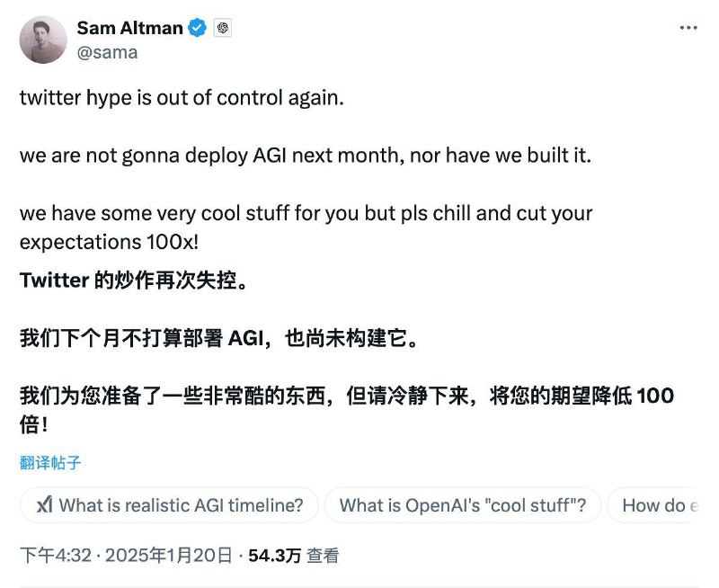Open @sama's profile by clicking the handle
719x588 pixels.
(x=106, y=52)
